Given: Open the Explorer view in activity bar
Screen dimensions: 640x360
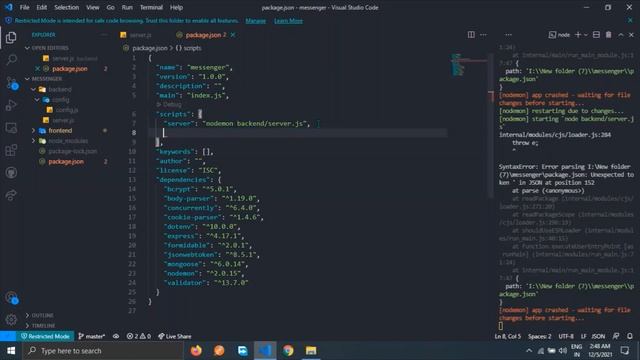Looking at the screenshot, I should pos(11,38).
